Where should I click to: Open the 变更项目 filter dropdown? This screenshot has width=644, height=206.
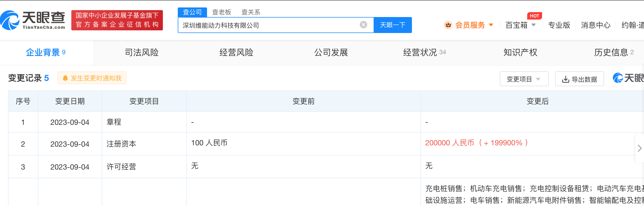tap(524, 79)
